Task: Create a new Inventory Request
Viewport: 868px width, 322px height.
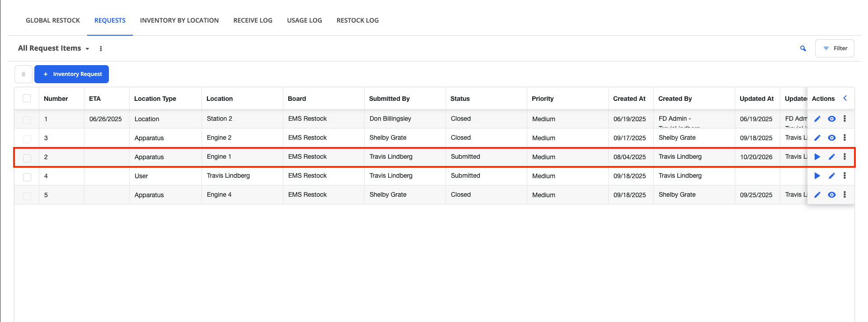Action: 71,74
